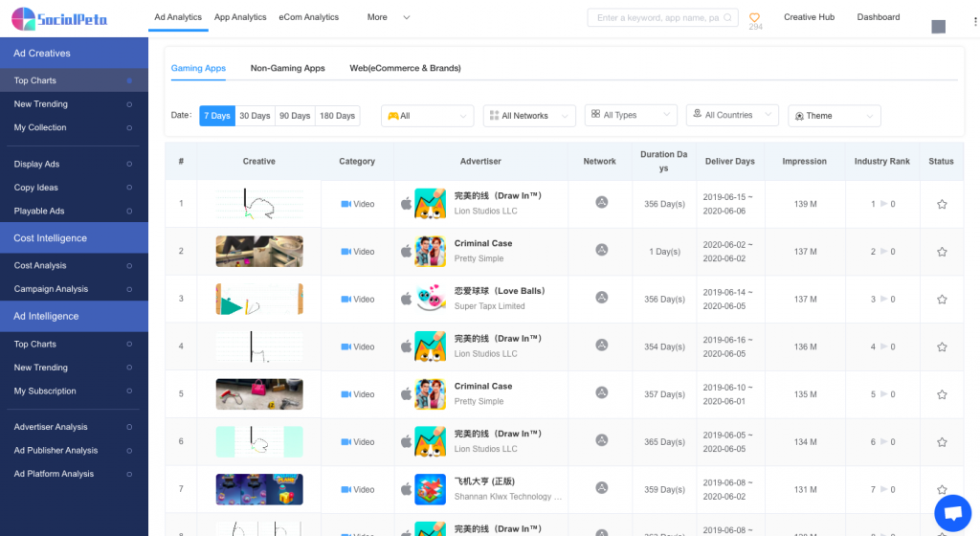Click Draw In app icon in row 6
Image resolution: width=980 pixels, height=536 pixels.
click(430, 441)
